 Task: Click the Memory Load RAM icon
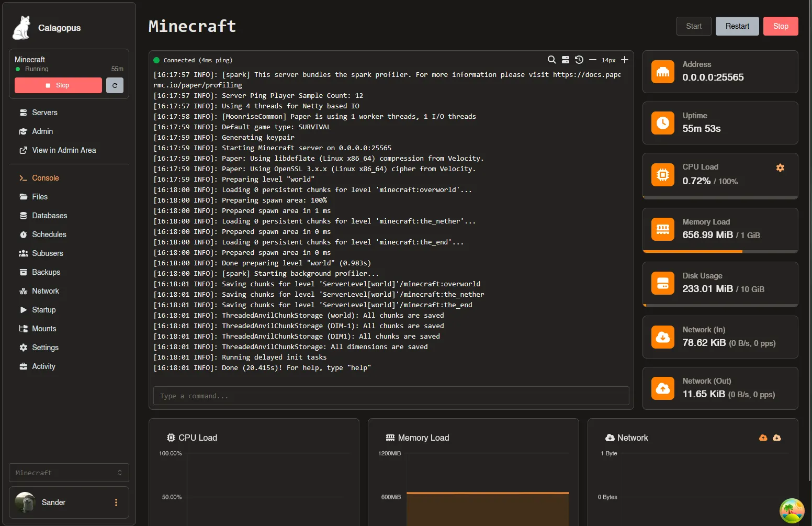tap(663, 229)
